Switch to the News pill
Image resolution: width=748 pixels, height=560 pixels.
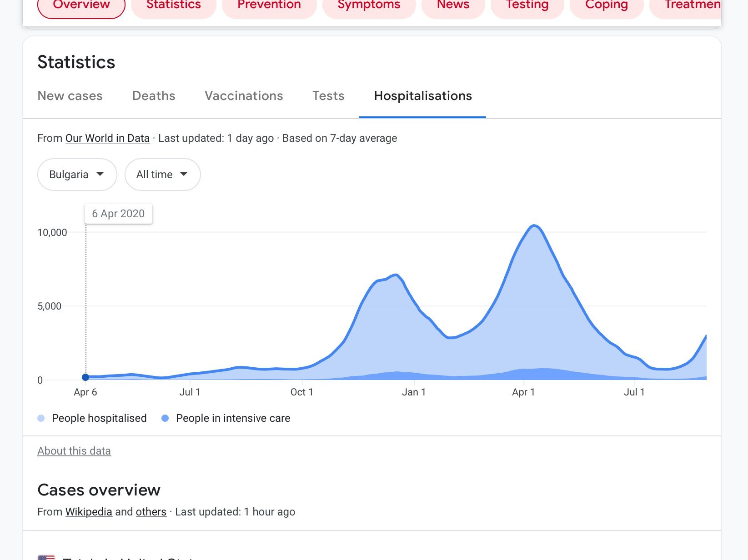(x=453, y=6)
